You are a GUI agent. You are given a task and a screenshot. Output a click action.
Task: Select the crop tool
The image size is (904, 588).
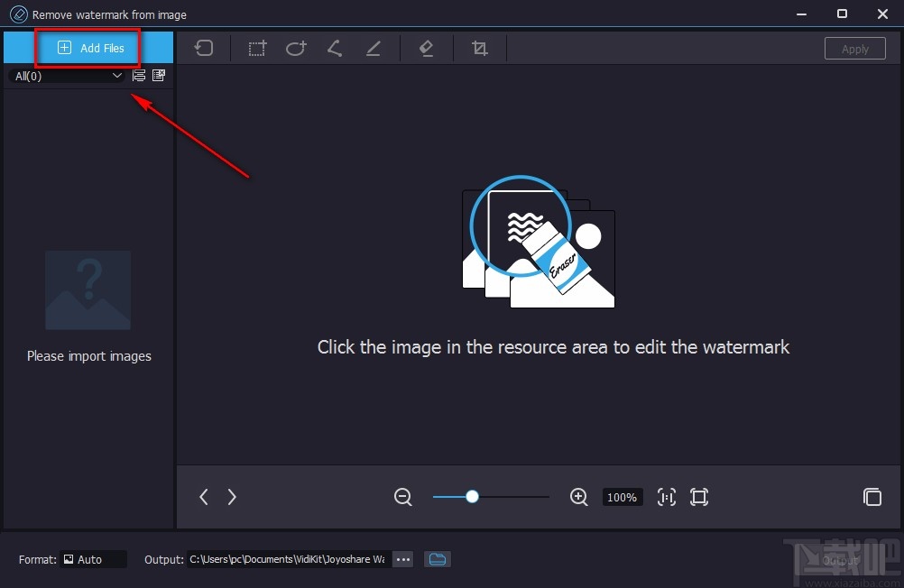pos(479,48)
